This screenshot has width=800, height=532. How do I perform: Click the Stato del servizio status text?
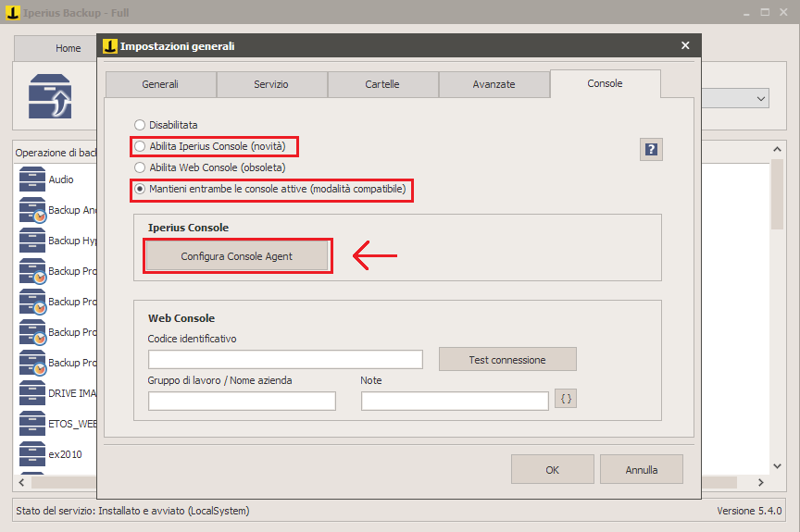(132, 511)
